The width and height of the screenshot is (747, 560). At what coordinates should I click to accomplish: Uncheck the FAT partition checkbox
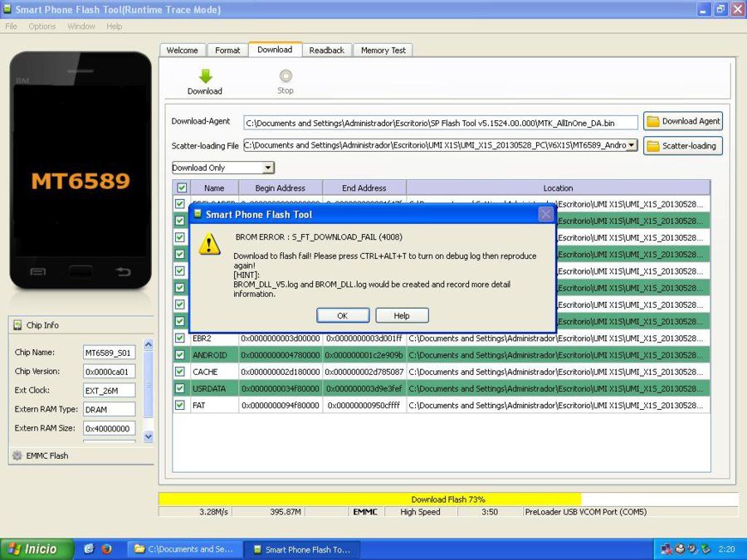coord(179,405)
